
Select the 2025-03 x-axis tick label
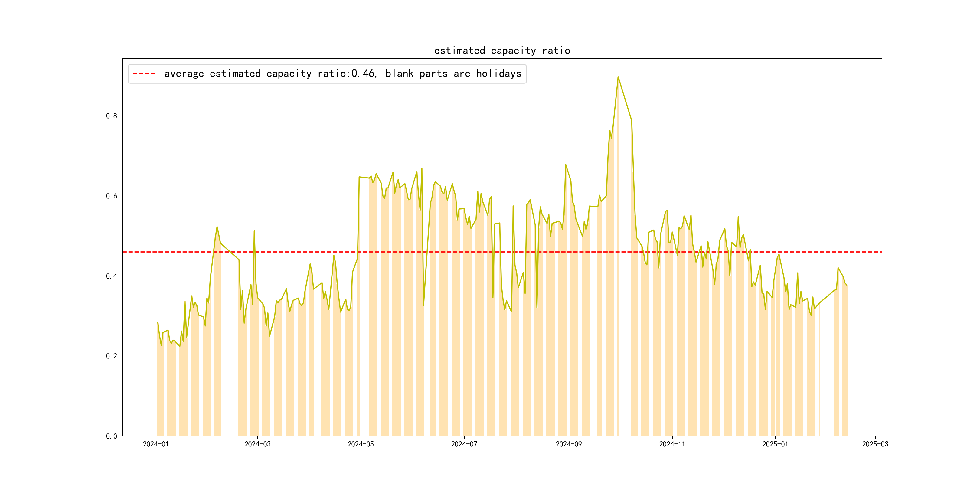pyautogui.click(x=875, y=444)
